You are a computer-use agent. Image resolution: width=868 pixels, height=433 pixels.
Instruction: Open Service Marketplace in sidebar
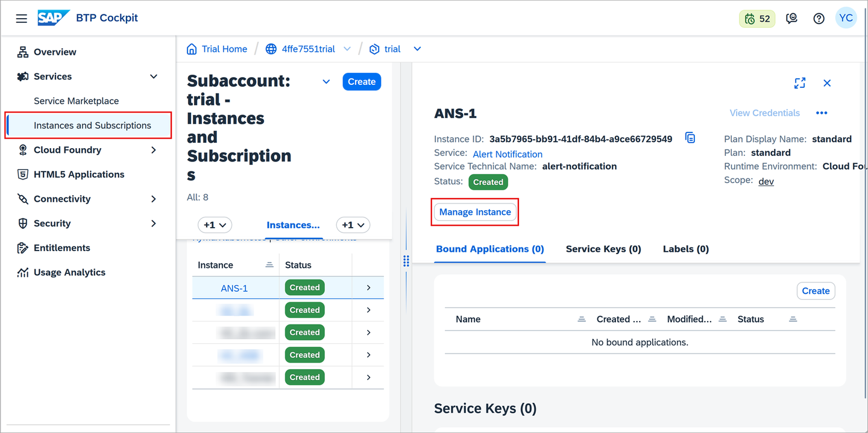pyautogui.click(x=76, y=101)
